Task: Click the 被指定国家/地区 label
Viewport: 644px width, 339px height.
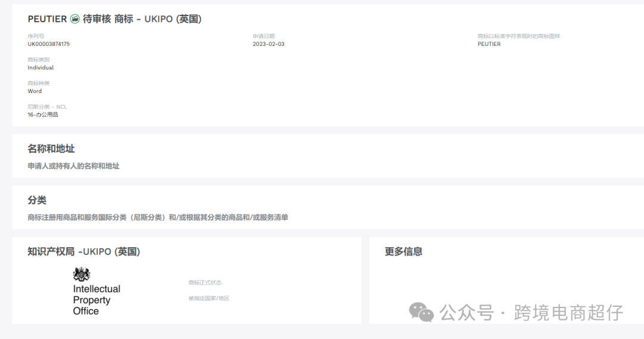Action: (209, 298)
